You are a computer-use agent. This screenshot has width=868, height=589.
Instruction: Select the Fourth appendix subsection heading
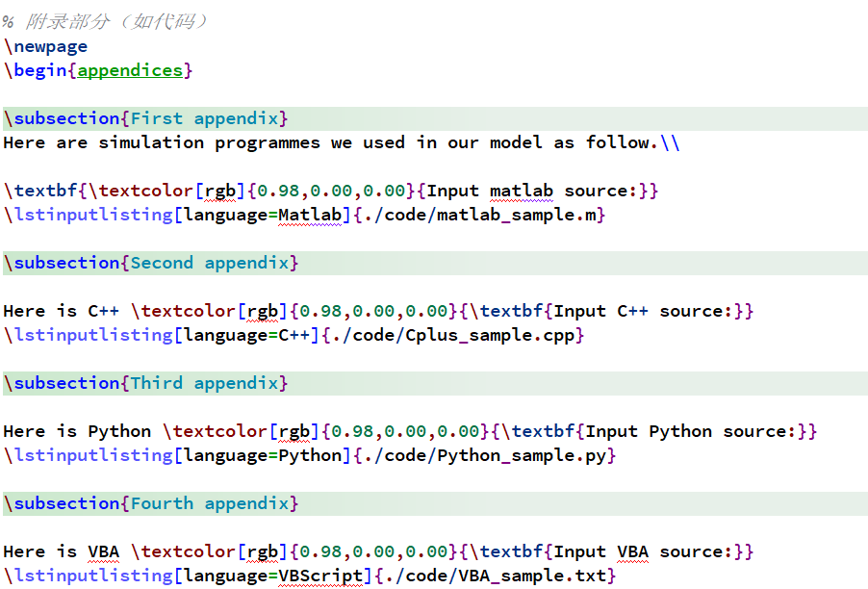(x=214, y=503)
